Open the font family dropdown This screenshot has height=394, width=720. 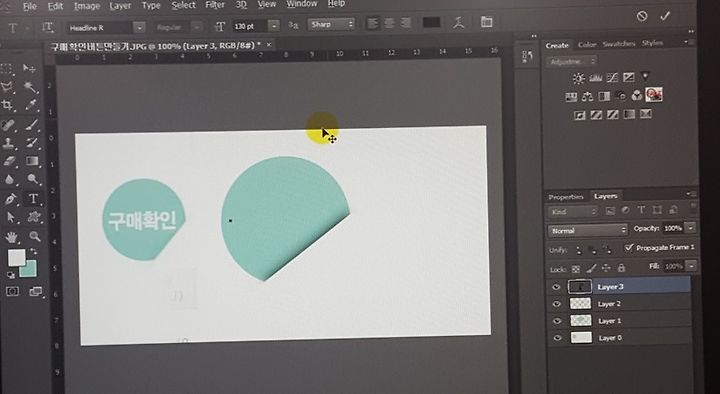click(x=140, y=28)
